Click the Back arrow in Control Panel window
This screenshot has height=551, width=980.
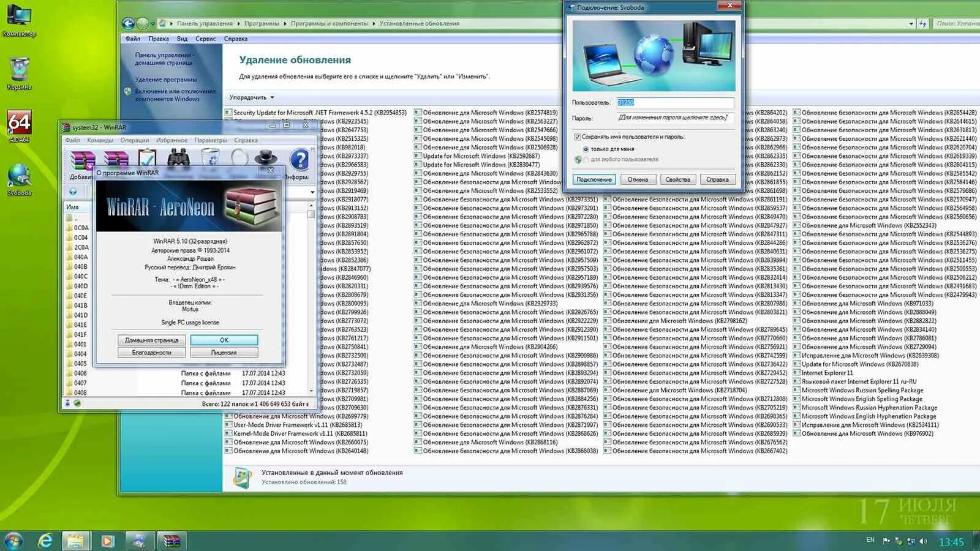[128, 23]
